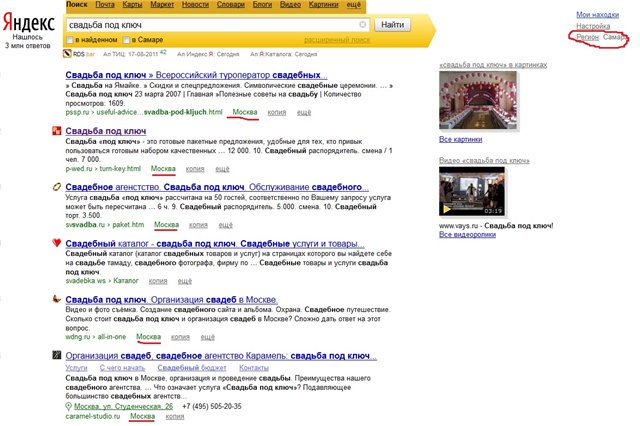Clear the search field with the X icon
Viewport: 640px width, 426px height.
[362, 24]
